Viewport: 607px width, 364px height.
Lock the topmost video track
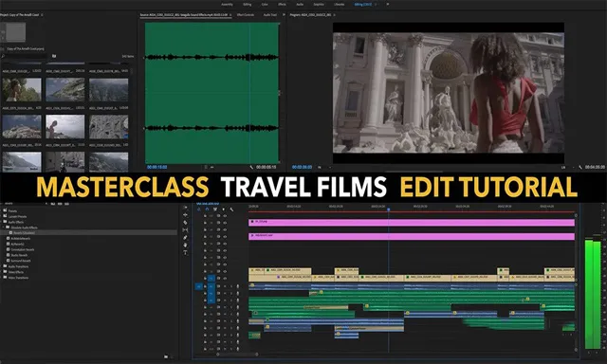pos(205,216)
